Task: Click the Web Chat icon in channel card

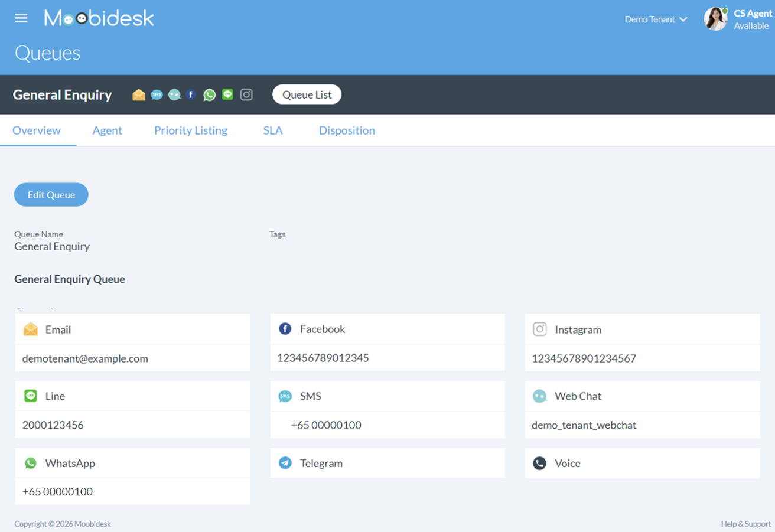Action: point(539,396)
